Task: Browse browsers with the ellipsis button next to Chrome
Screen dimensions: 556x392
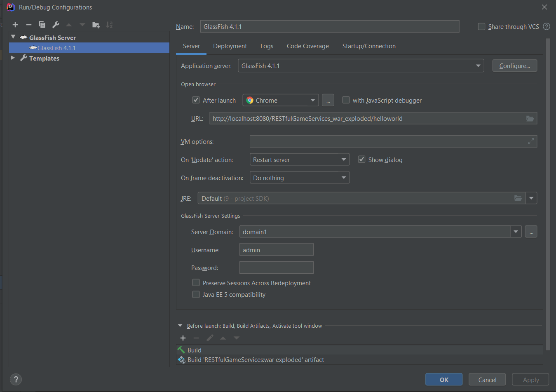Action: pyautogui.click(x=328, y=100)
